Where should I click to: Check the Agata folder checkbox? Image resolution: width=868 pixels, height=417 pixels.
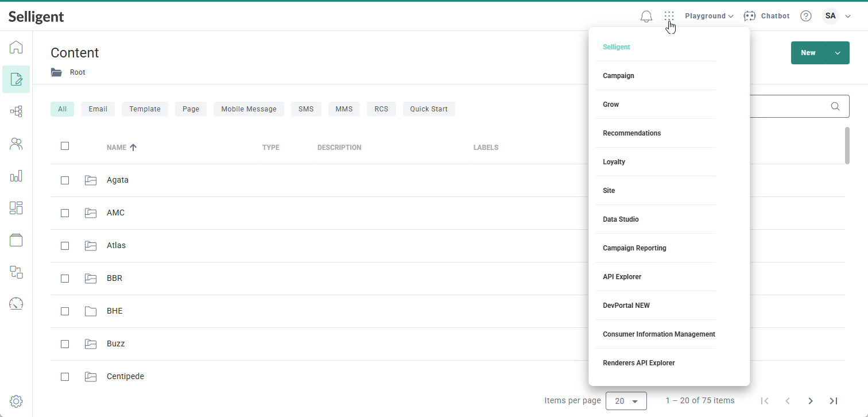click(x=65, y=180)
